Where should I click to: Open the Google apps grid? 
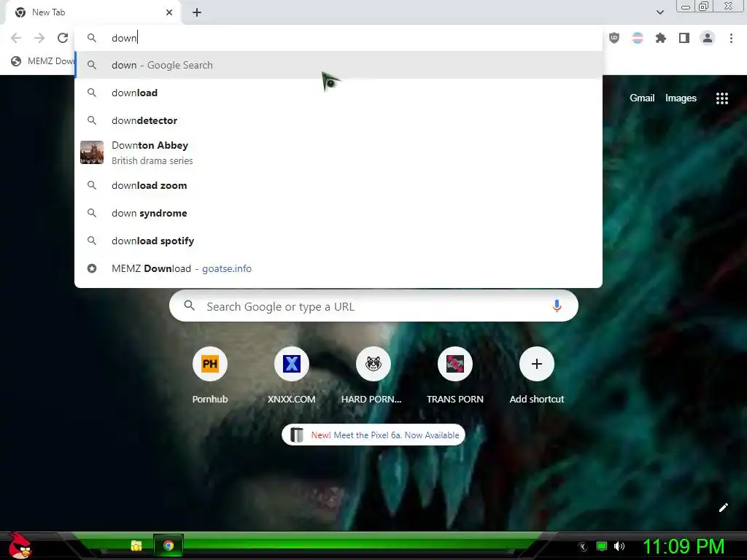(x=721, y=98)
